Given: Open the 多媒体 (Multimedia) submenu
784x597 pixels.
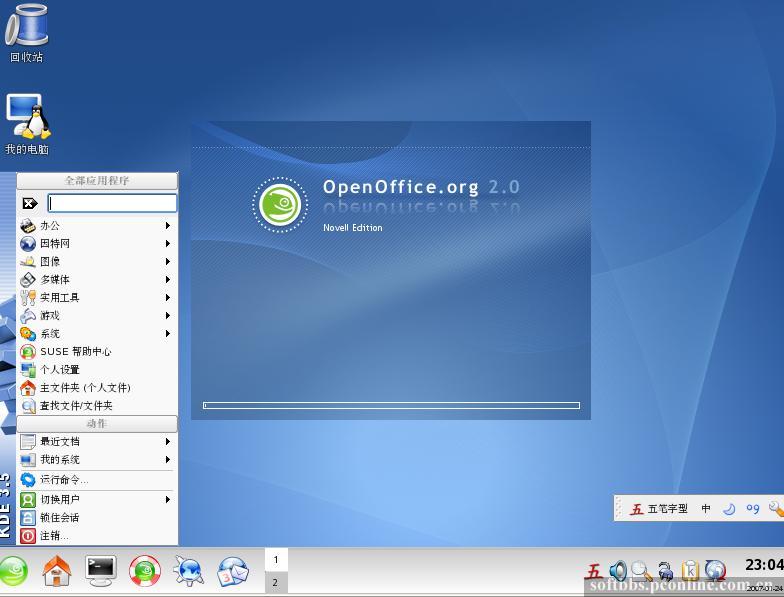Looking at the screenshot, I should pyautogui.click(x=97, y=280).
